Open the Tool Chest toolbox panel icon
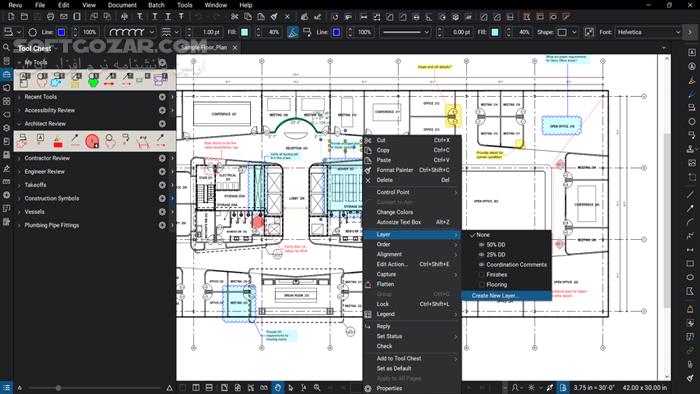This screenshot has height=394, width=700. pyautogui.click(x=6, y=74)
